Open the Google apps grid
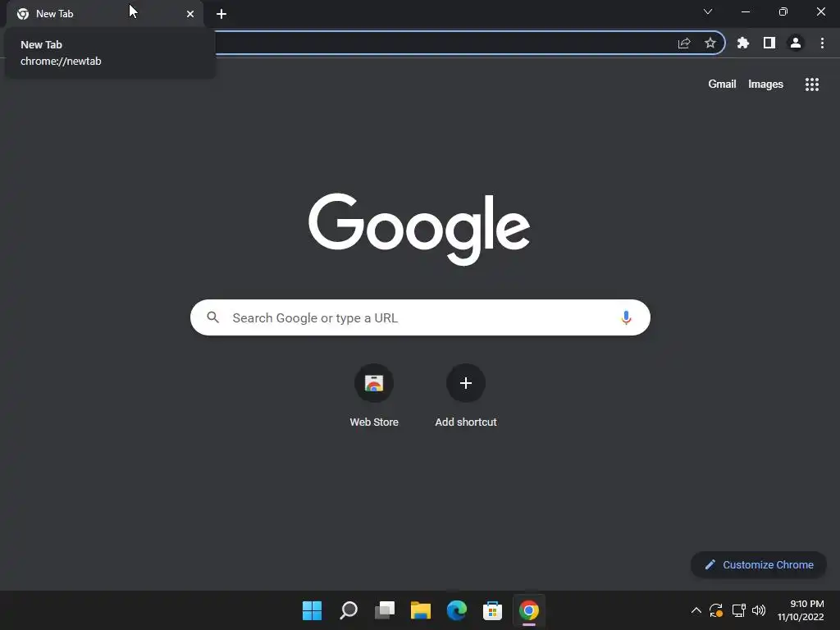This screenshot has width=840, height=630. 812,84
